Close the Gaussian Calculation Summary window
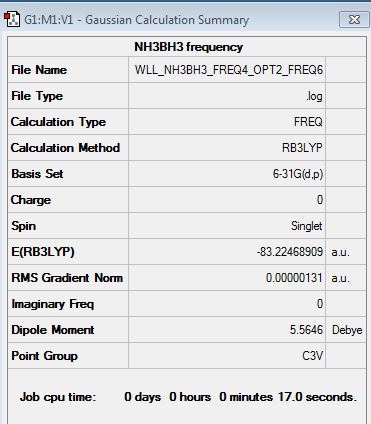The image size is (371, 424). [x=354, y=20]
